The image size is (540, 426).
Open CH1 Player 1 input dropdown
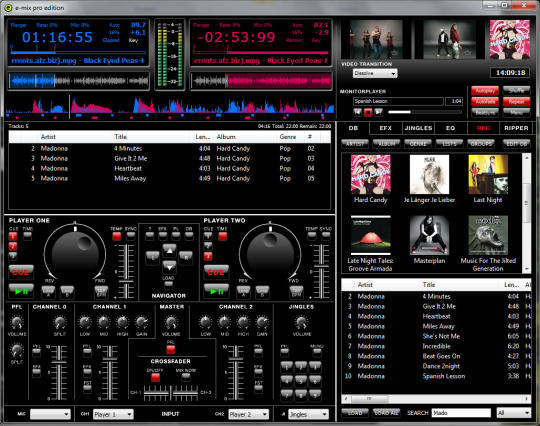point(113,414)
